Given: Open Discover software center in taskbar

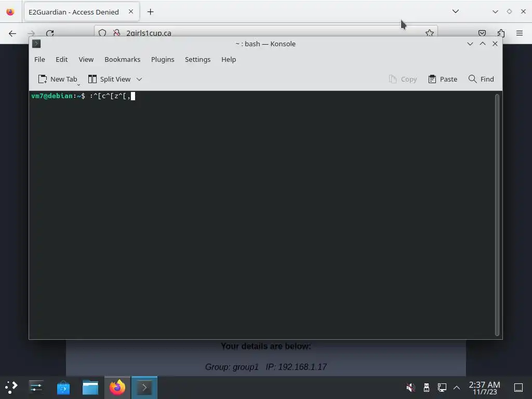Looking at the screenshot, I should pos(63,388).
